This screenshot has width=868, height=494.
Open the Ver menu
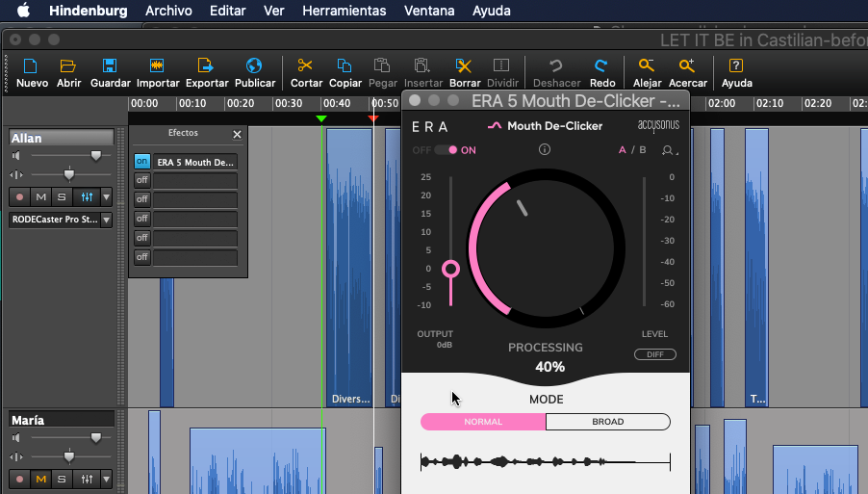pos(273,11)
